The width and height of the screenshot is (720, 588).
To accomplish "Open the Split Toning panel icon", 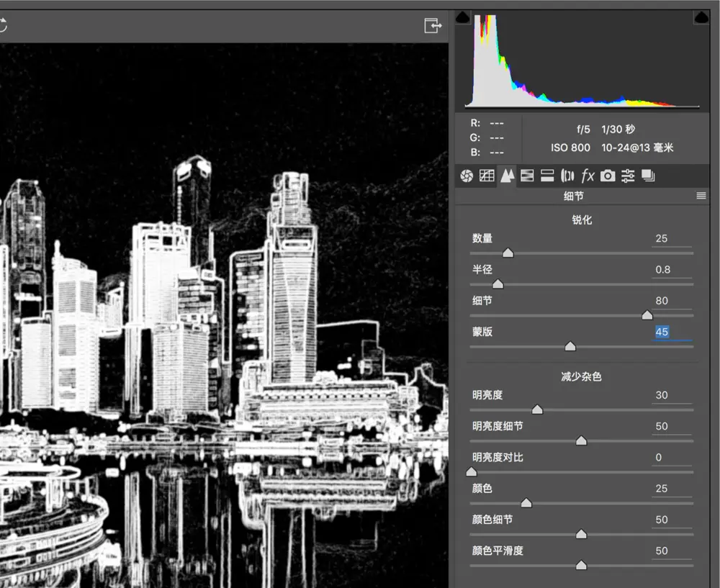I will pyautogui.click(x=547, y=176).
